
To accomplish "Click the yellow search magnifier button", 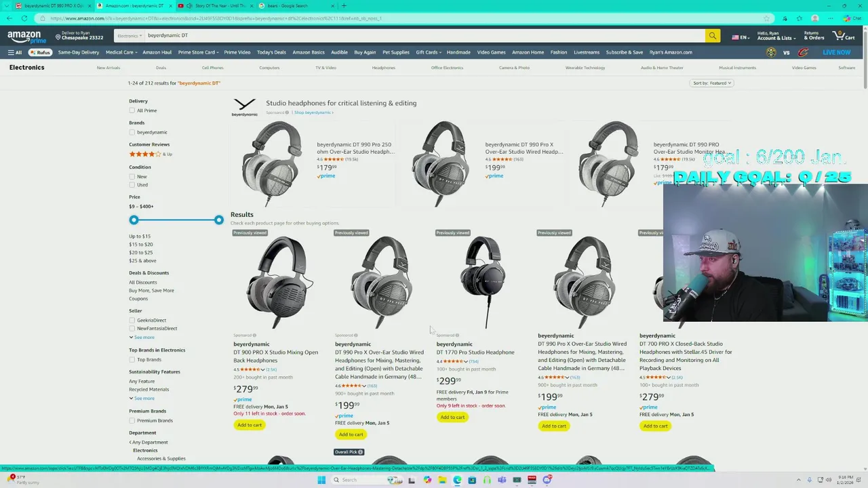I will click(712, 35).
